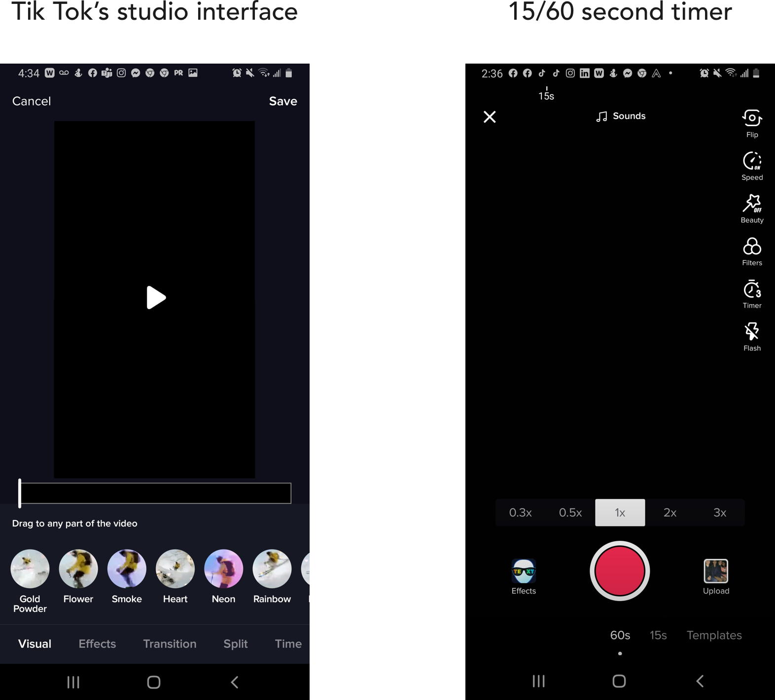Image resolution: width=775 pixels, height=700 pixels.
Task: Tap LinkedIn status icon on right phone
Action: [x=585, y=73]
